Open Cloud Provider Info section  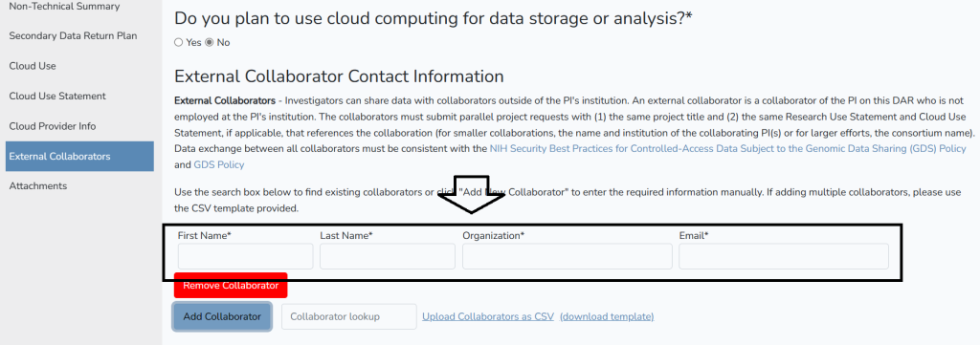[53, 126]
